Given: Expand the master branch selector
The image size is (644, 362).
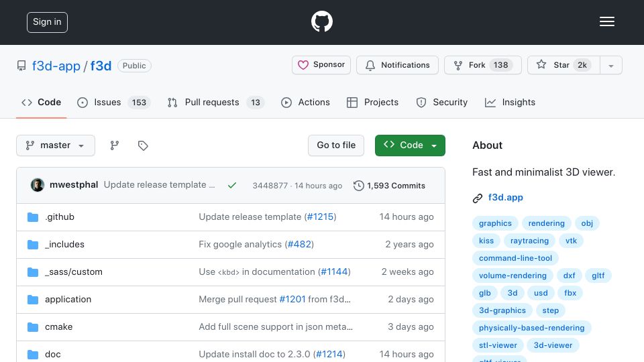Looking at the screenshot, I should [x=56, y=145].
